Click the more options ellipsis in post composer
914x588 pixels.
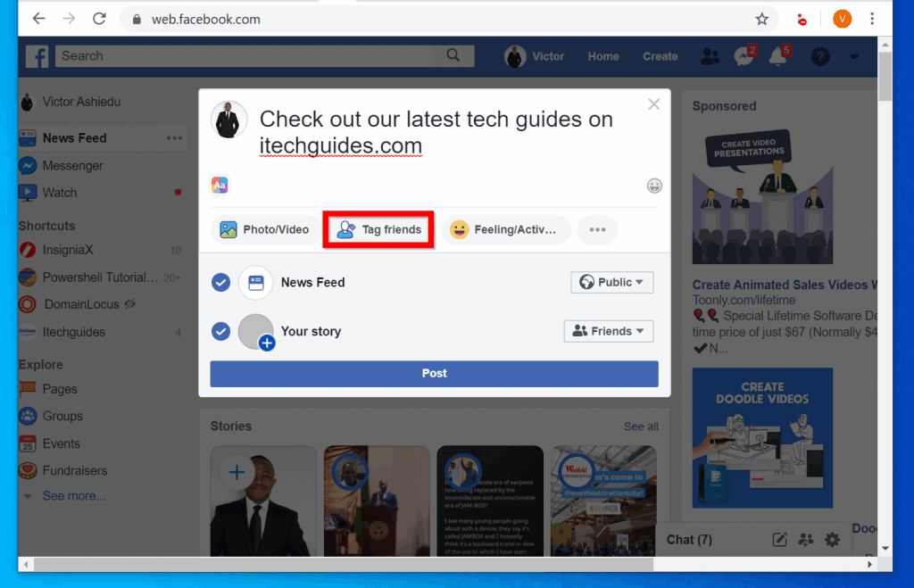(597, 229)
